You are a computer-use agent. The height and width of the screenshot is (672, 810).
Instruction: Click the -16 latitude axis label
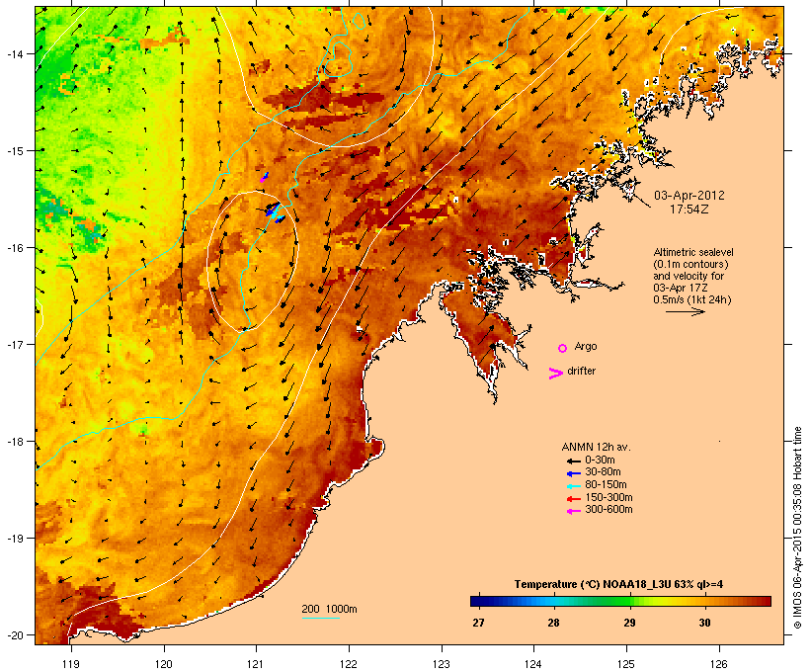click(14, 248)
